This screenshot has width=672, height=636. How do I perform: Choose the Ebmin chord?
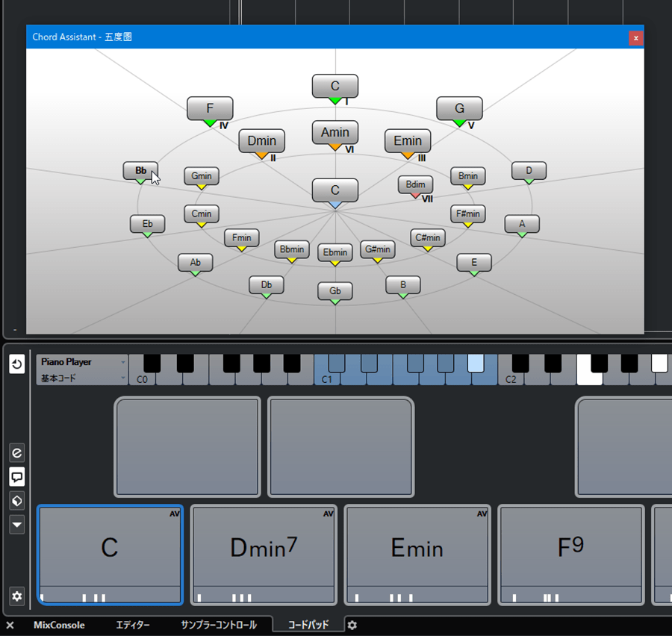pyautogui.click(x=335, y=252)
